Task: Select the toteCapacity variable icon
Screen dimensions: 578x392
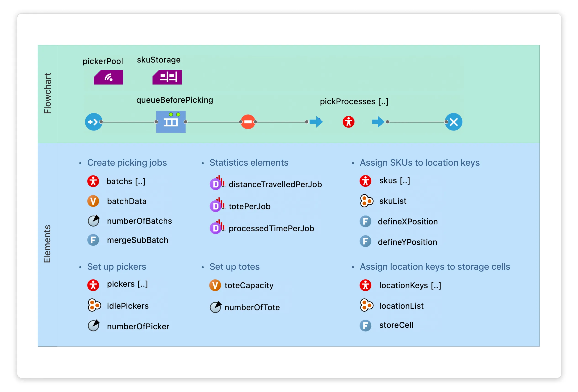Action: pyautogui.click(x=215, y=285)
